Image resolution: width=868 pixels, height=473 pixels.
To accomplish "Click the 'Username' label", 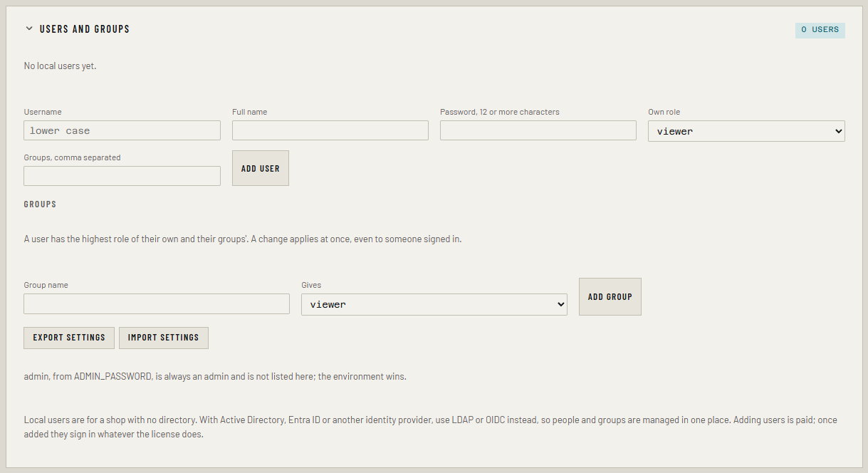I will [x=43, y=112].
